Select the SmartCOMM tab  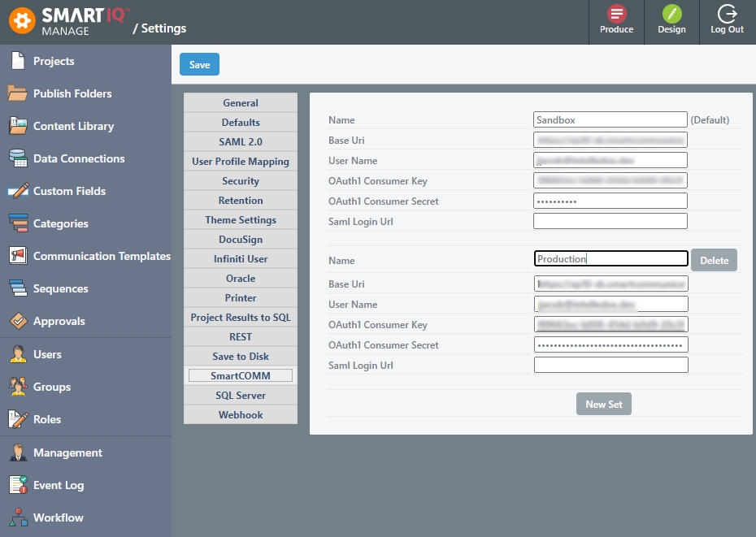click(x=241, y=376)
